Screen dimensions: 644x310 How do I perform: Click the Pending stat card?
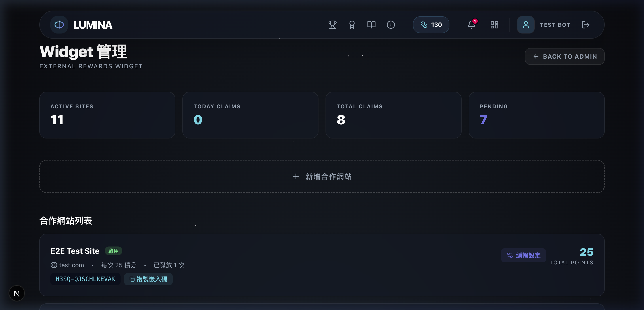[x=536, y=115]
